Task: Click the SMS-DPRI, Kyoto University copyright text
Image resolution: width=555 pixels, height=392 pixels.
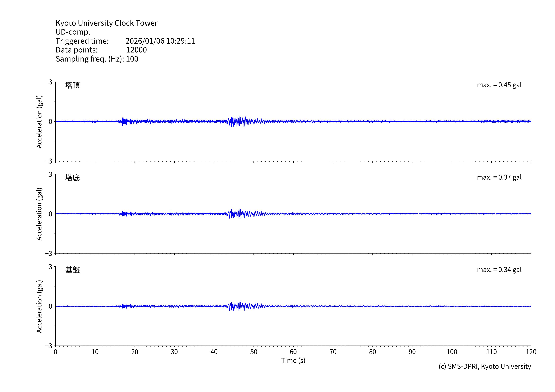Action: (x=485, y=366)
